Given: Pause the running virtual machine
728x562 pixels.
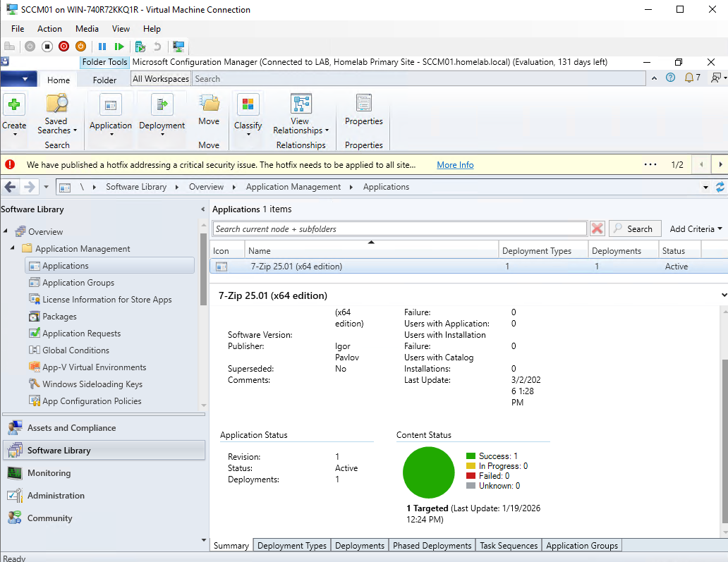Looking at the screenshot, I should (x=102, y=47).
